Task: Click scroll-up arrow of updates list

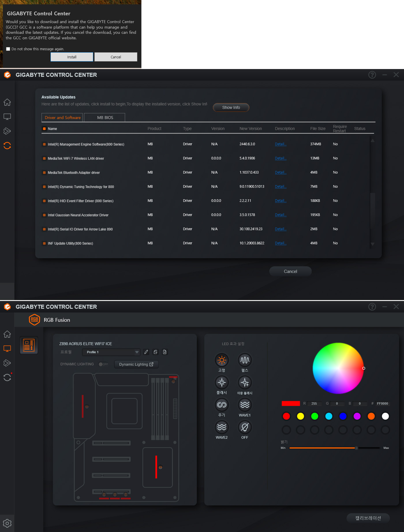Action: pos(373,140)
